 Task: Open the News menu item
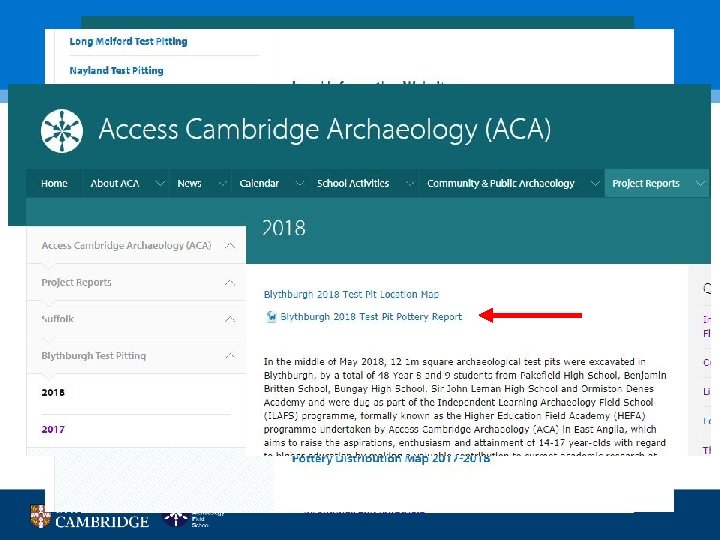coord(189,183)
